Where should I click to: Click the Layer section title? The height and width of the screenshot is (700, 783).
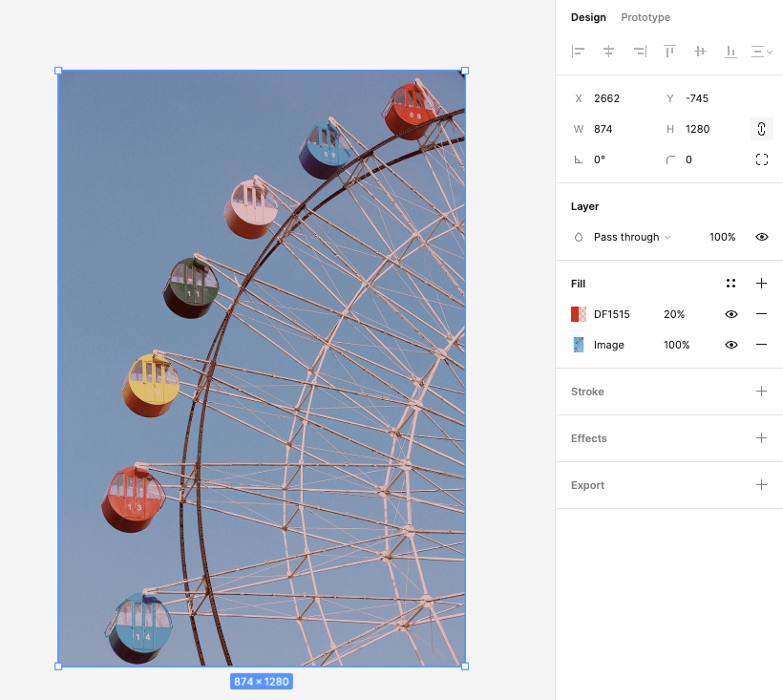(584, 206)
